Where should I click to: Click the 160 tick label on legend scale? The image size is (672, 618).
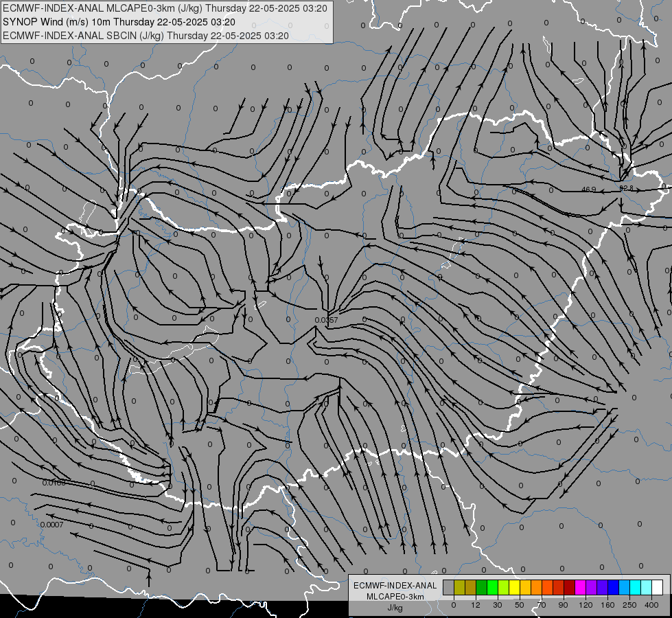pyautogui.click(x=607, y=605)
